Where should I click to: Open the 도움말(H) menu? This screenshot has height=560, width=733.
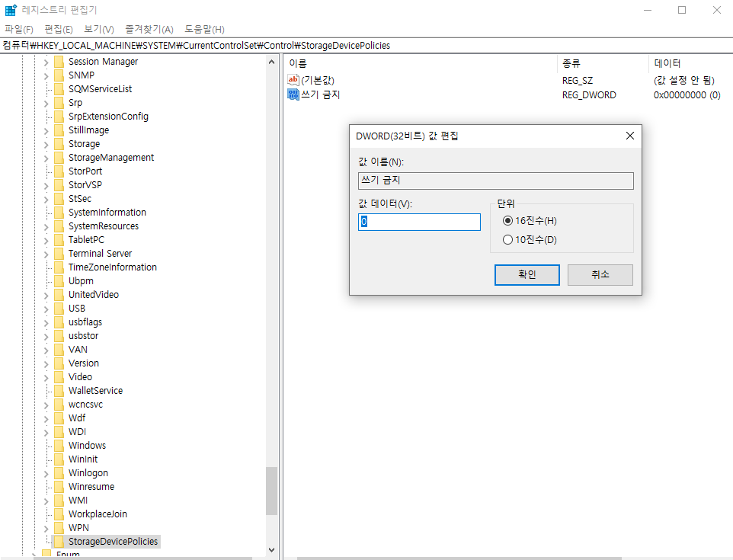coord(204,30)
